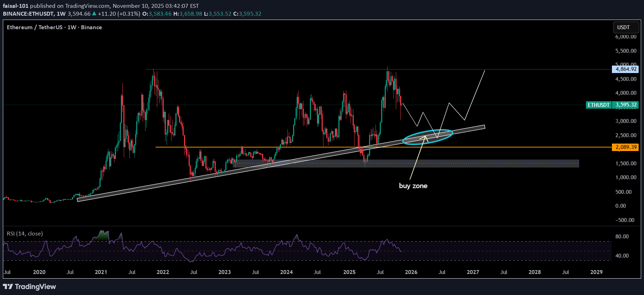Open the RSI (14, close) indicator legend
Screen dimensions: 644x295
coord(25,234)
